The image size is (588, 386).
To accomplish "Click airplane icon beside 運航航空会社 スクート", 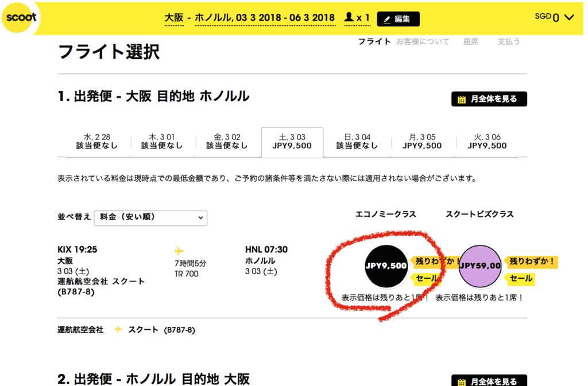I will [x=118, y=329].
